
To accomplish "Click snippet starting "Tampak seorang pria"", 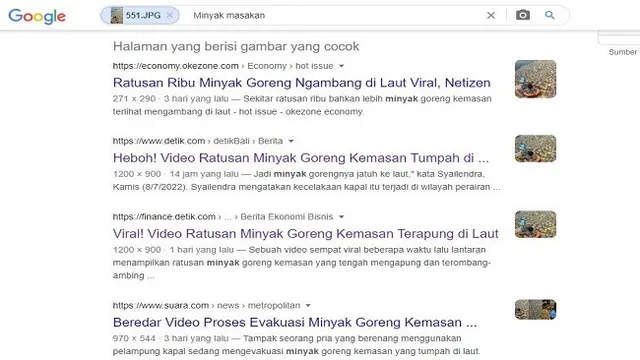I will (296, 344).
